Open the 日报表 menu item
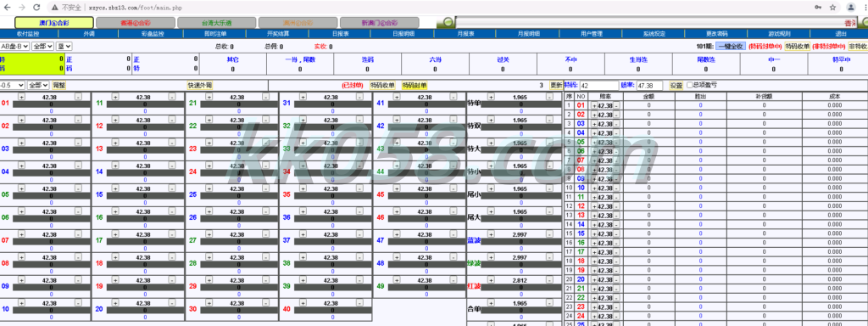Image resolution: width=868 pixels, height=326 pixels. (x=340, y=34)
